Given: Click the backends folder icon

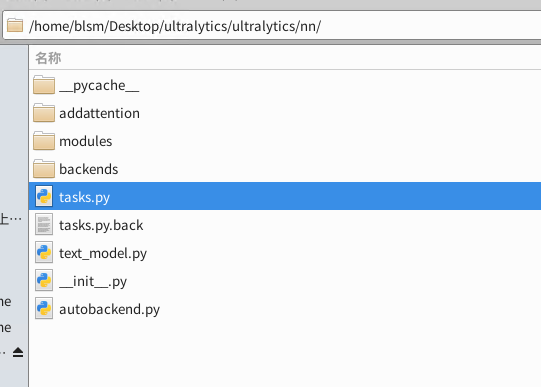Looking at the screenshot, I should point(44,169).
